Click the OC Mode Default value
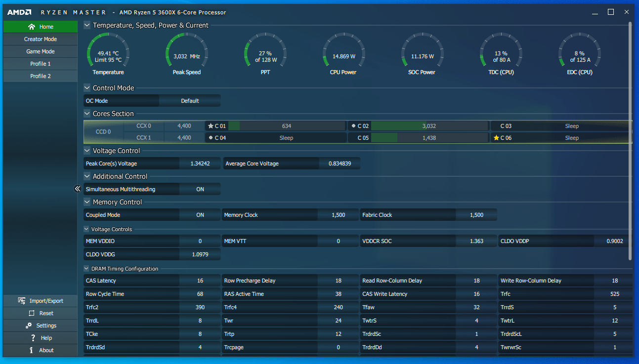 point(190,101)
